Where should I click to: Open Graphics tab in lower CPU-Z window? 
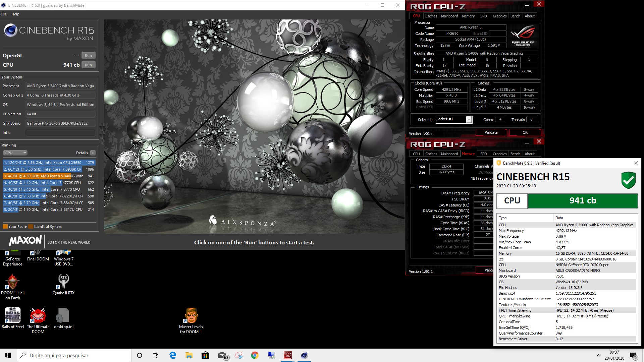[x=499, y=154]
